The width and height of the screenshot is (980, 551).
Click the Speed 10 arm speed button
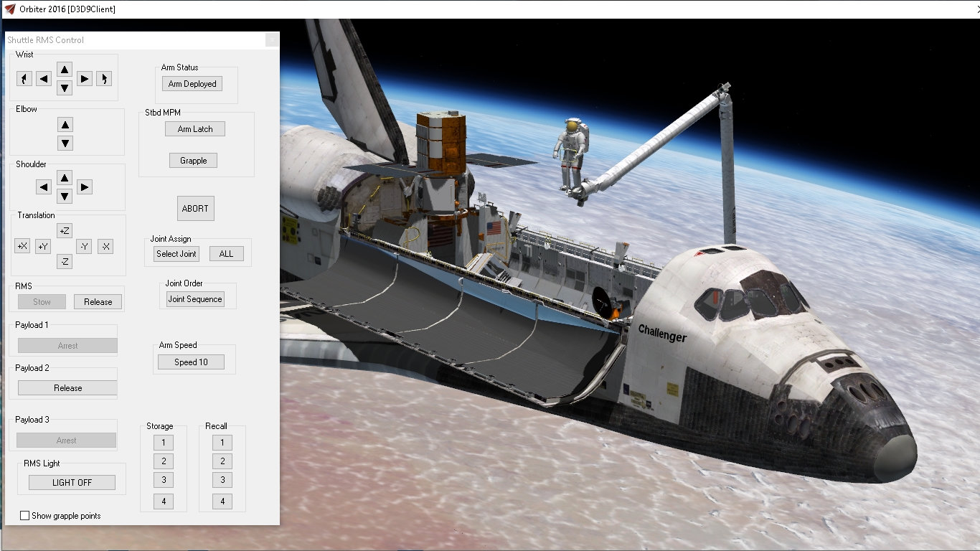tap(191, 362)
